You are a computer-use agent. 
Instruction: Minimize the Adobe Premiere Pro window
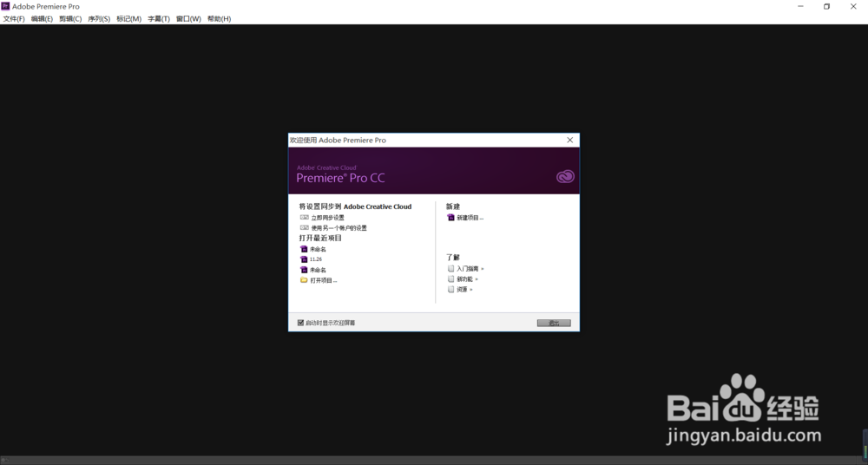pos(800,7)
